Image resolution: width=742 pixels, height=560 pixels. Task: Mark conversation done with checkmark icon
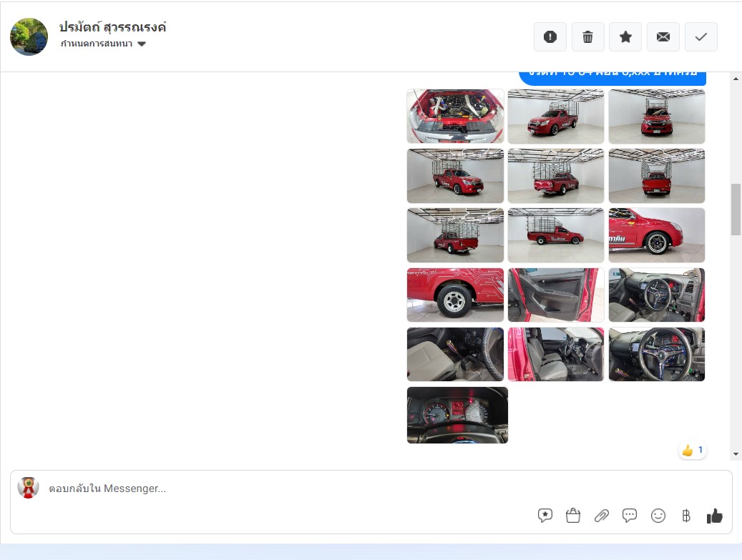coord(700,37)
